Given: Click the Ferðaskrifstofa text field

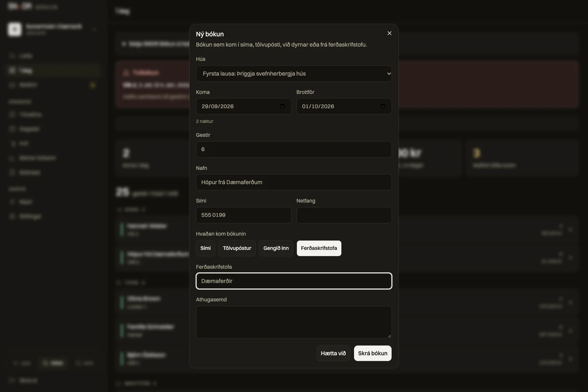Looking at the screenshot, I should 294,281.
